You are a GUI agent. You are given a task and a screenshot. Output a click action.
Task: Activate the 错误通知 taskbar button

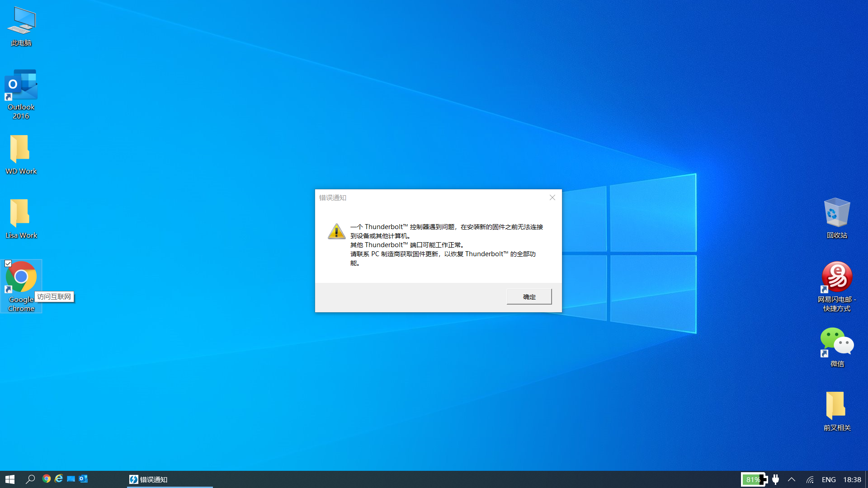tap(170, 479)
